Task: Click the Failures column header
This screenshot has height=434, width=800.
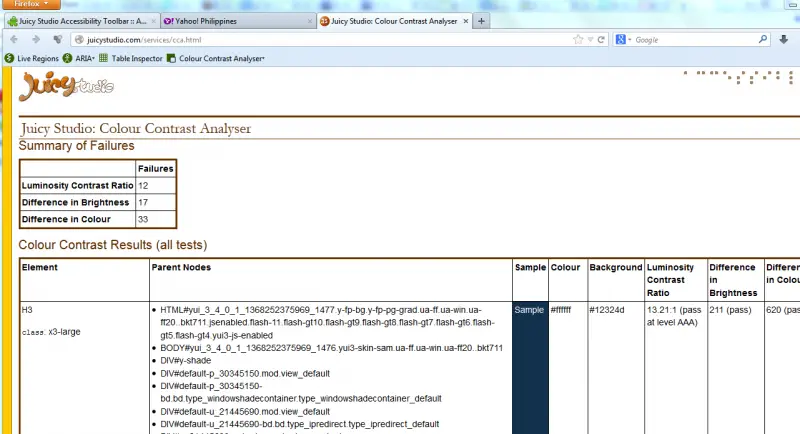Action: click(x=156, y=169)
